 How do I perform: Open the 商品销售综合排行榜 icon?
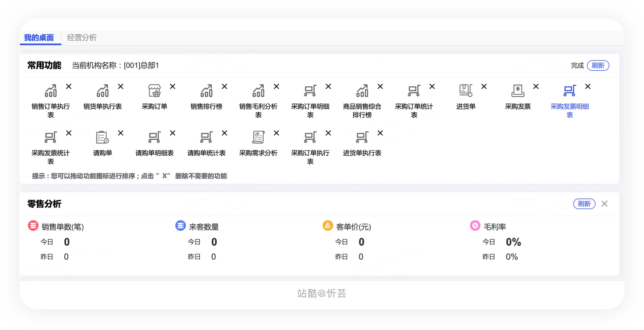pos(362,91)
